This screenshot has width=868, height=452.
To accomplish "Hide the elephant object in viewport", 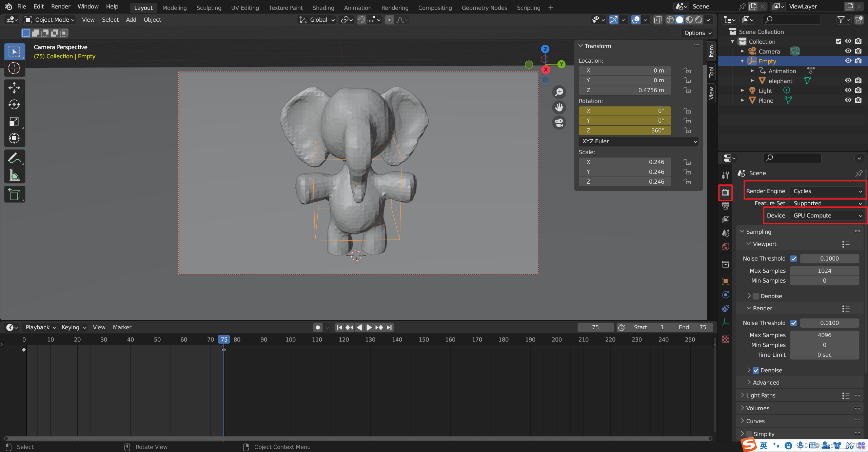I will click(x=848, y=81).
